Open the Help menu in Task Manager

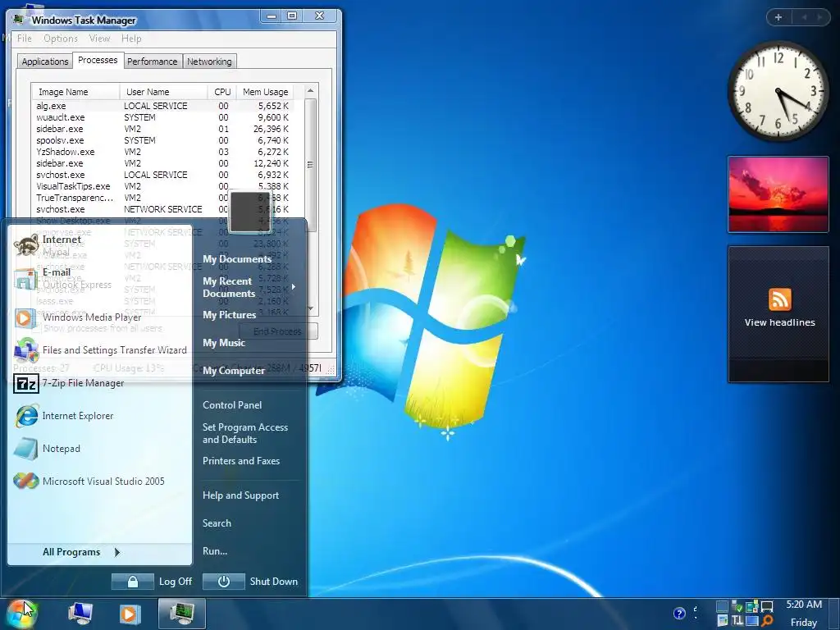click(131, 39)
